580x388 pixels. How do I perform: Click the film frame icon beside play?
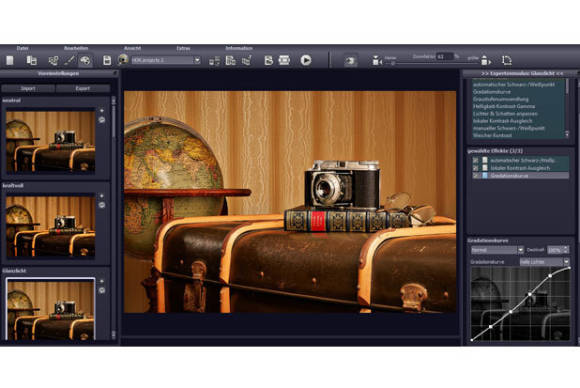284,60
